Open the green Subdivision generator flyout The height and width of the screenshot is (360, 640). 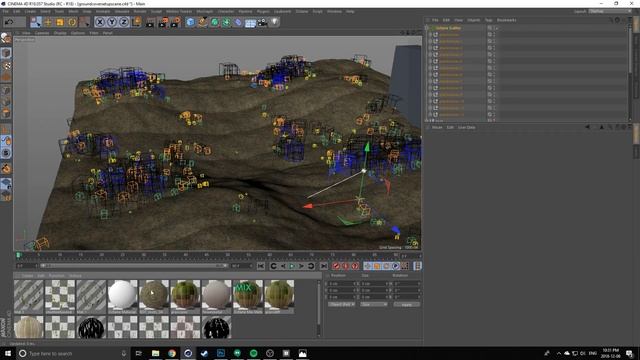click(214, 22)
